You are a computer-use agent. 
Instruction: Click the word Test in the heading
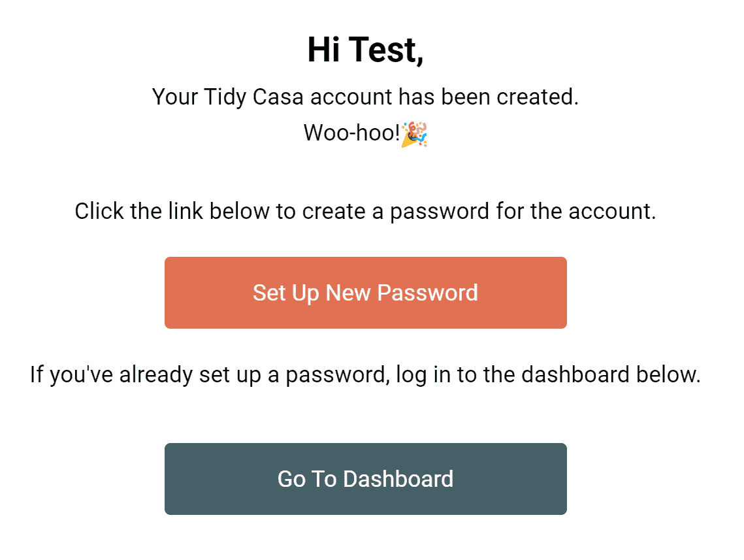tap(387, 50)
